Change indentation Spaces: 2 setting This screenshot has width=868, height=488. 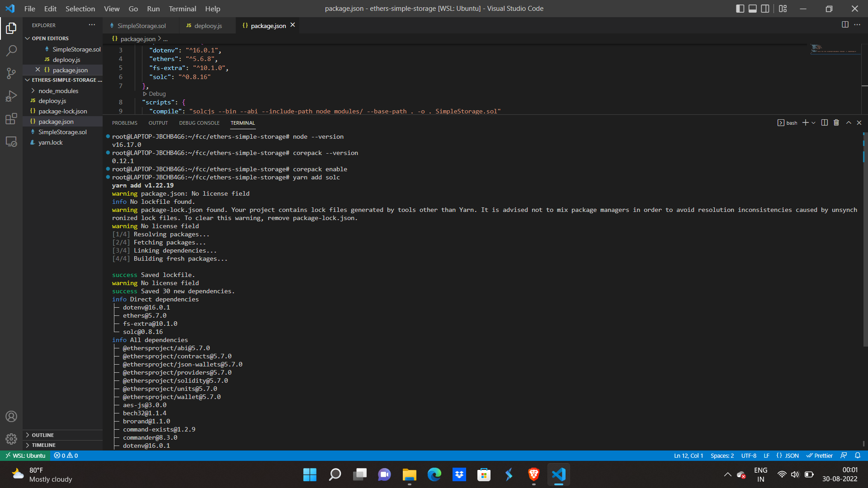722,455
